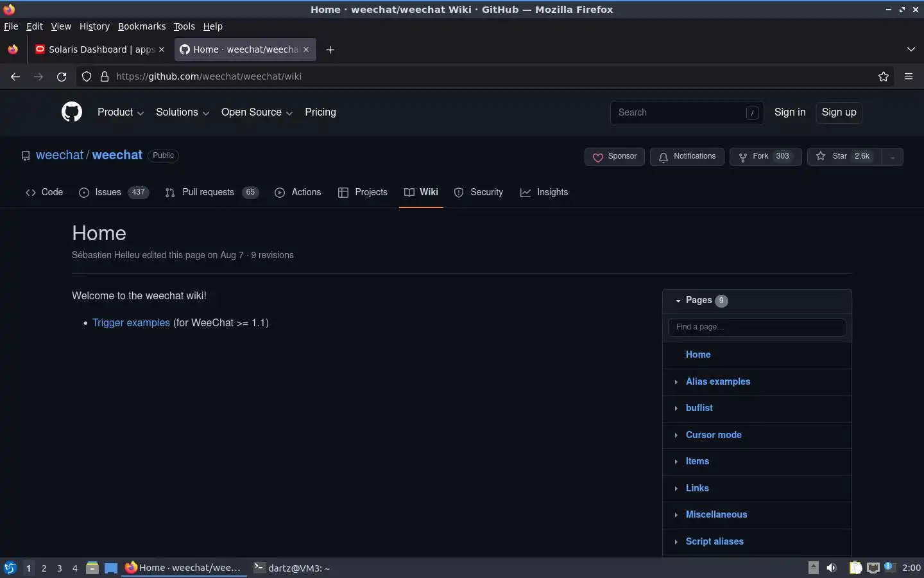Click the Notifications bell button
Image resolution: width=924 pixels, height=578 pixels.
687,157
